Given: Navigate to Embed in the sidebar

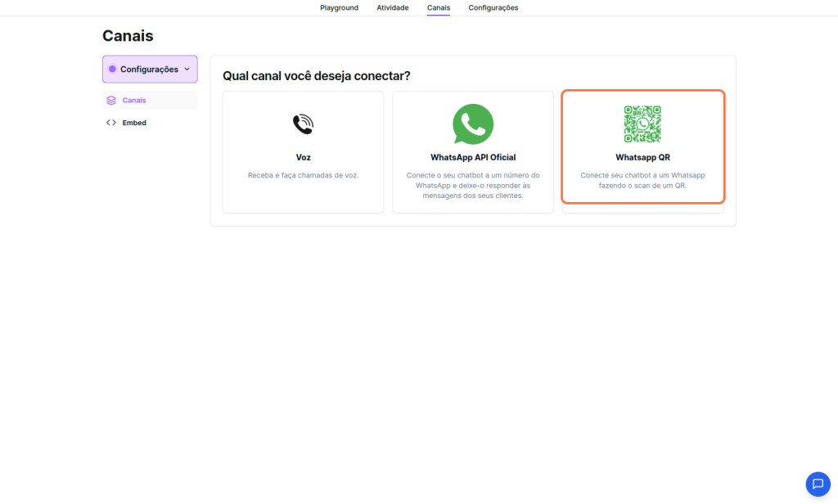Looking at the screenshot, I should tap(134, 123).
